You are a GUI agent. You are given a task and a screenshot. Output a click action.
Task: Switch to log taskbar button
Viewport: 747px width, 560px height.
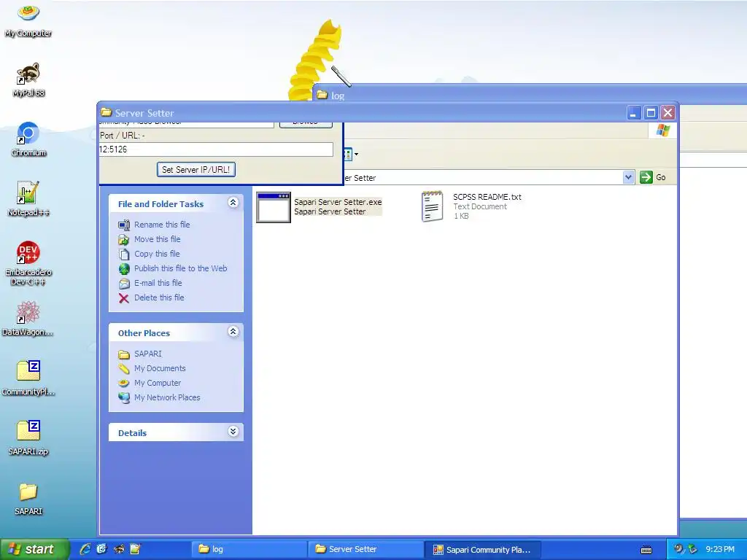(x=249, y=549)
